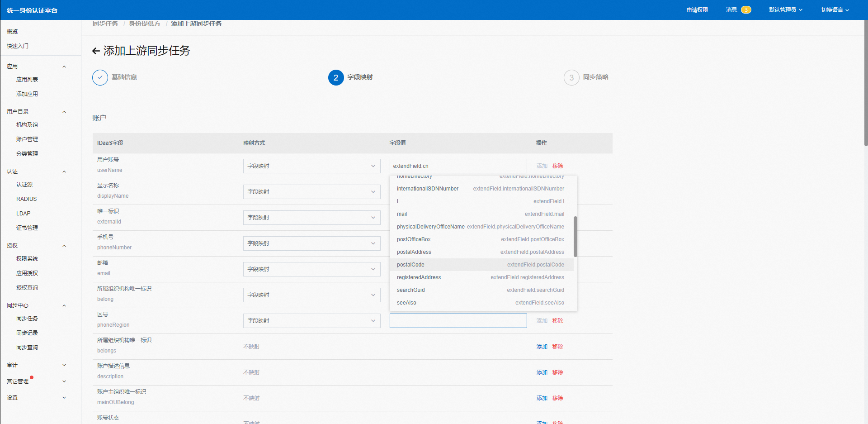Image resolution: width=868 pixels, height=424 pixels.
Task: Open the 消息 notification badge
Action: click(x=745, y=10)
